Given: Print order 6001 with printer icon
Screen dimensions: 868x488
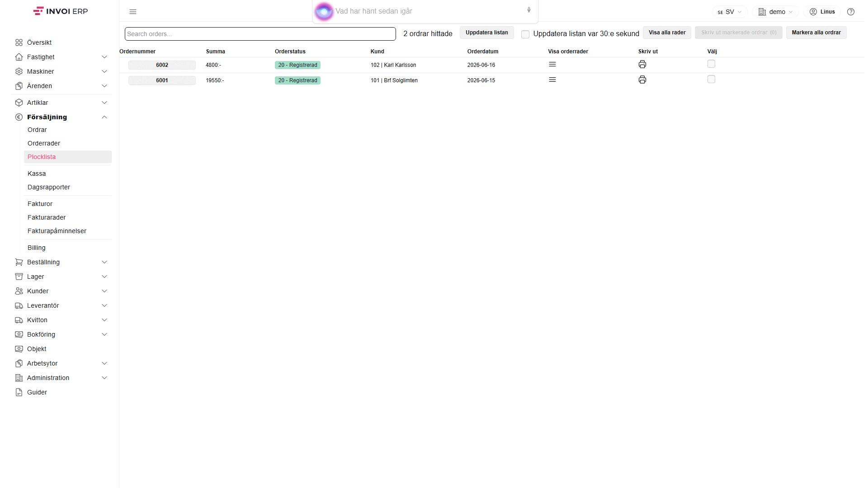Looking at the screenshot, I should (642, 80).
